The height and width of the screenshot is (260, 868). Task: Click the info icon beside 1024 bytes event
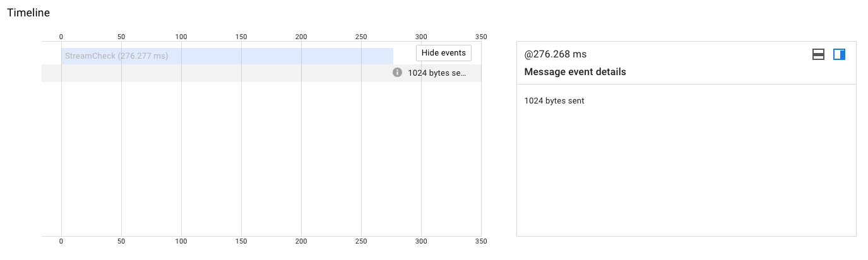pos(397,73)
